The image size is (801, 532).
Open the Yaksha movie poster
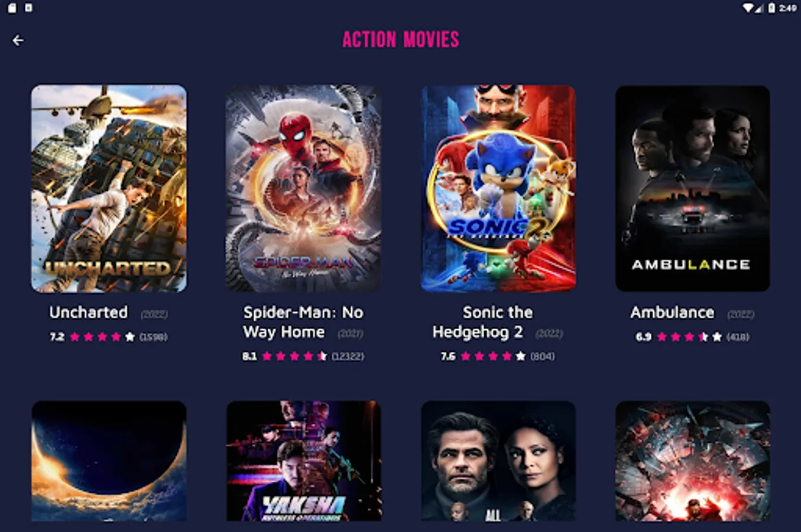pos(303,461)
